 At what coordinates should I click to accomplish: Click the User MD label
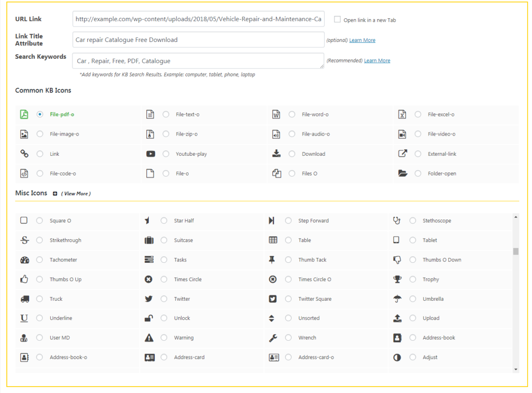60,338
